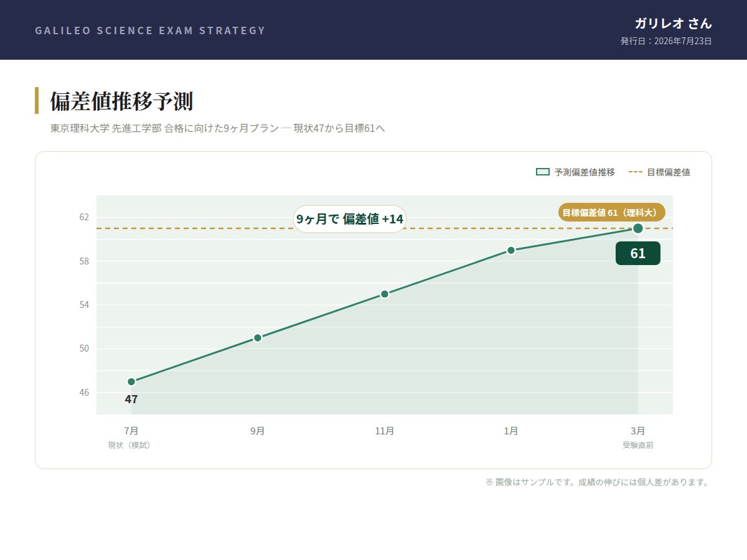
Task: Select the 11月 data point on the line
Action: 385,294
